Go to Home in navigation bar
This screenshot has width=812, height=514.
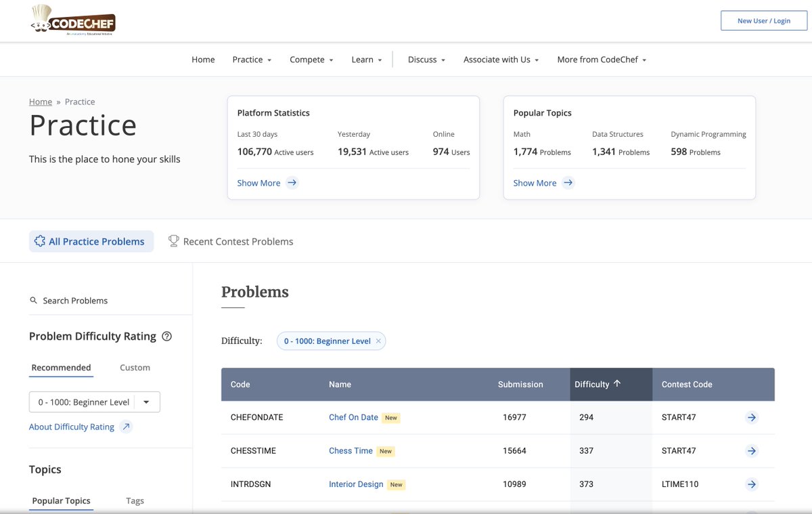203,60
